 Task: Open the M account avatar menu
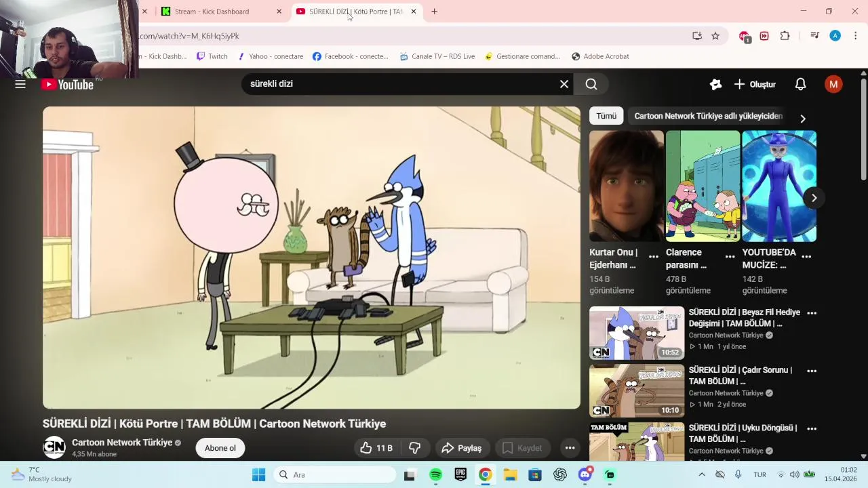[x=833, y=84]
